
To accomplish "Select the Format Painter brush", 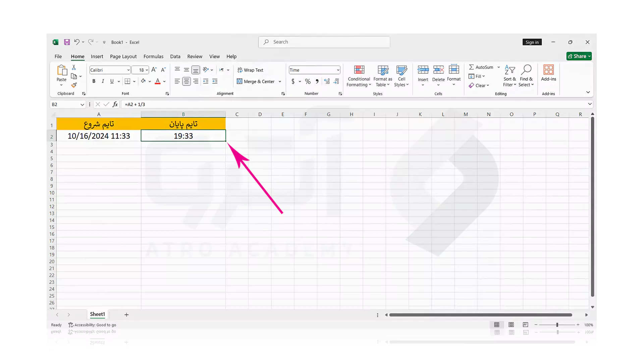I will [74, 85].
